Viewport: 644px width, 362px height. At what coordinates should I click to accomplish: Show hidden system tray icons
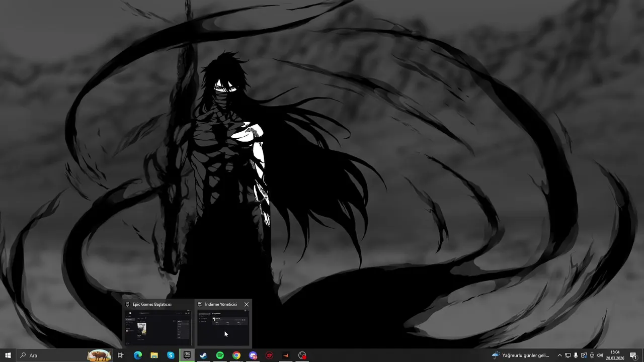point(559,355)
